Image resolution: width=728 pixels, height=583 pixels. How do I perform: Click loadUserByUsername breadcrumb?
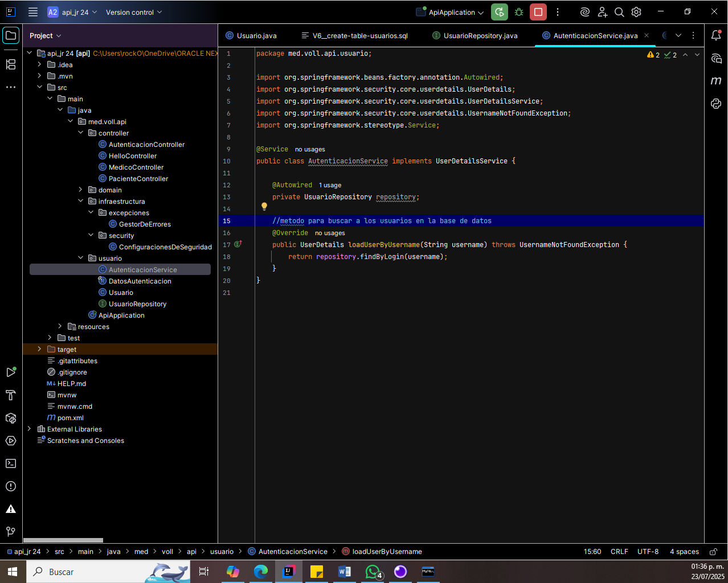382,552
